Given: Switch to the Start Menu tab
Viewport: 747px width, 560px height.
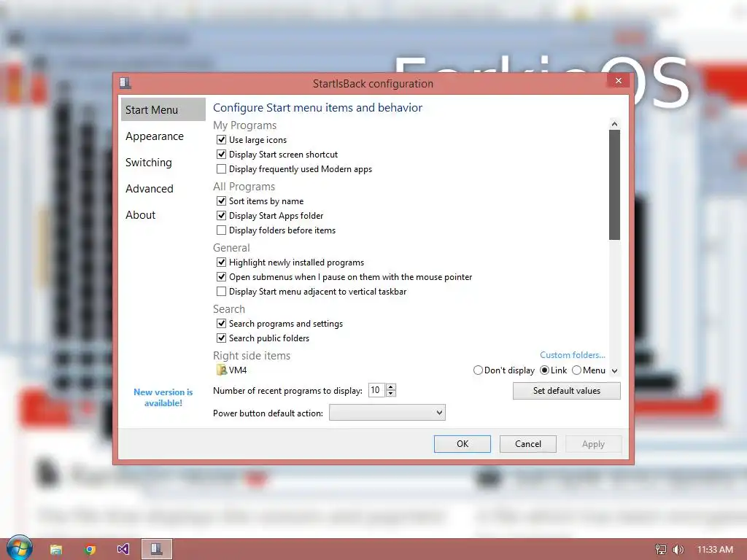Looking at the screenshot, I should pos(163,109).
